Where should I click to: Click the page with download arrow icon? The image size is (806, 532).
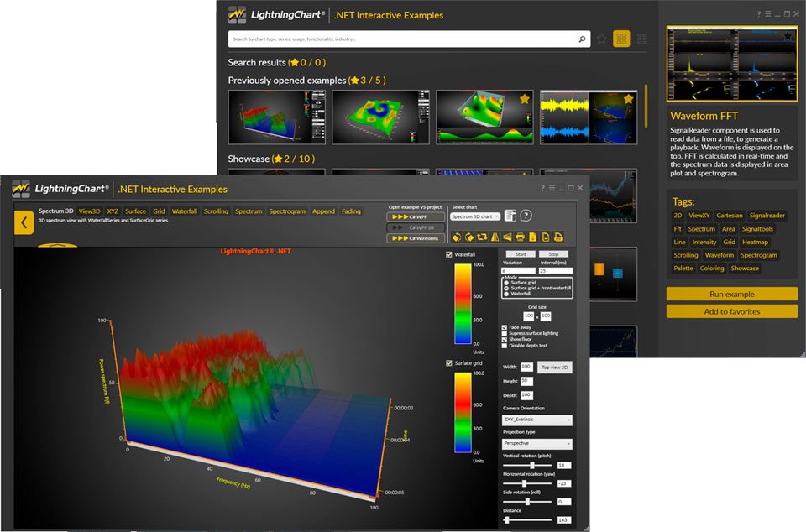[532, 237]
